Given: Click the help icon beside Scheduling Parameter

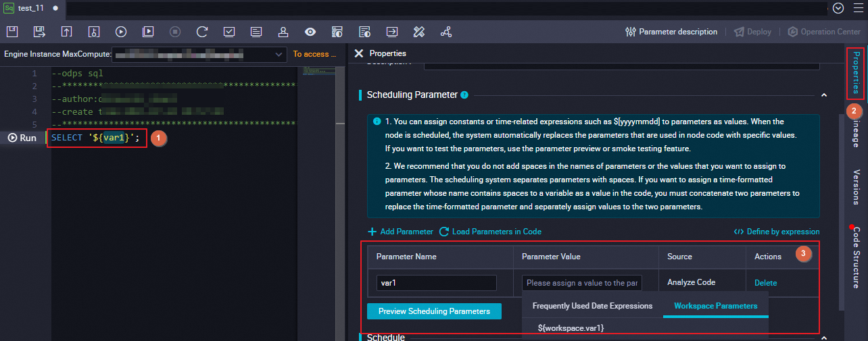Looking at the screenshot, I should pyautogui.click(x=464, y=95).
